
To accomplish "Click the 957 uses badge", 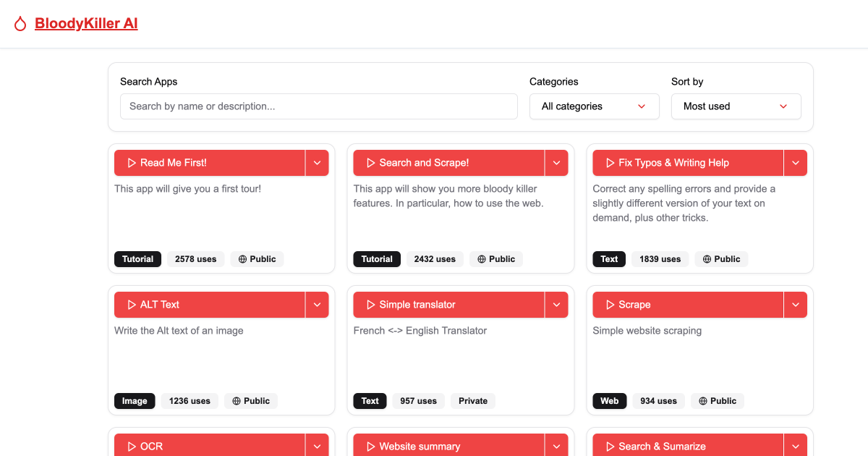I will tap(418, 401).
